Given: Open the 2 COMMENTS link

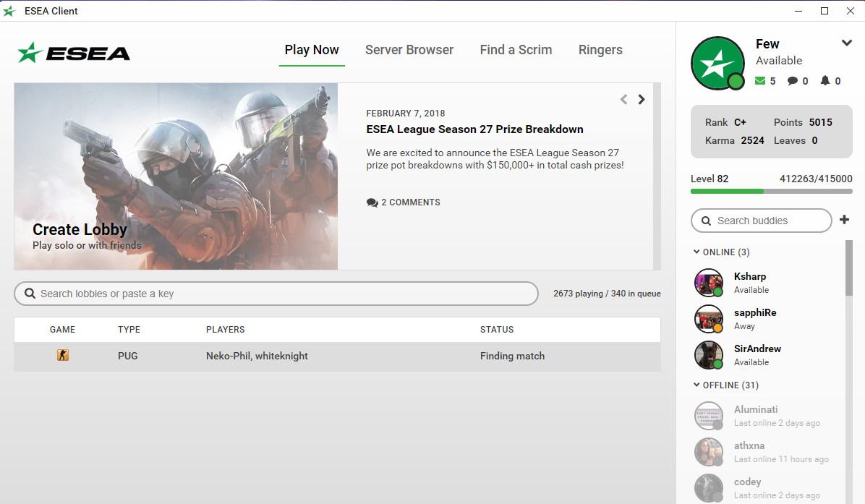Looking at the screenshot, I should [404, 202].
